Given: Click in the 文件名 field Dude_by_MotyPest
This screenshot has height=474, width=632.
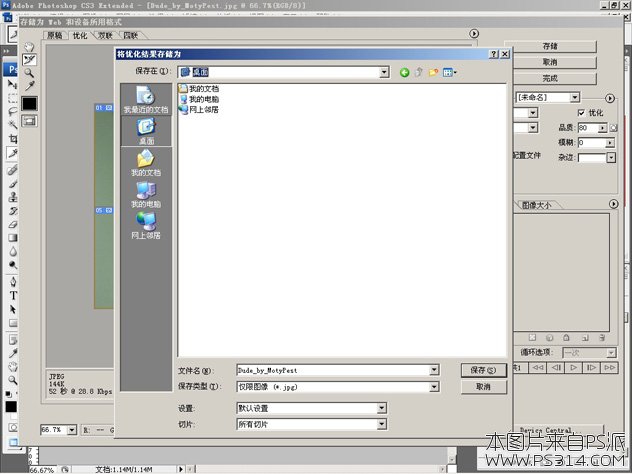Looking at the screenshot, I should tap(333, 370).
